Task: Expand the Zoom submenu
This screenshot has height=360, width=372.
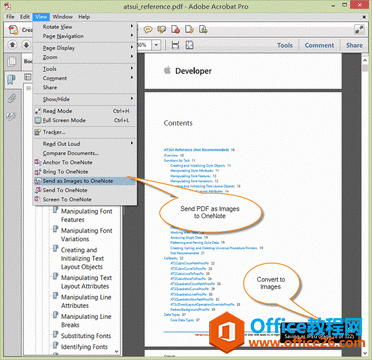Action: tap(85, 57)
